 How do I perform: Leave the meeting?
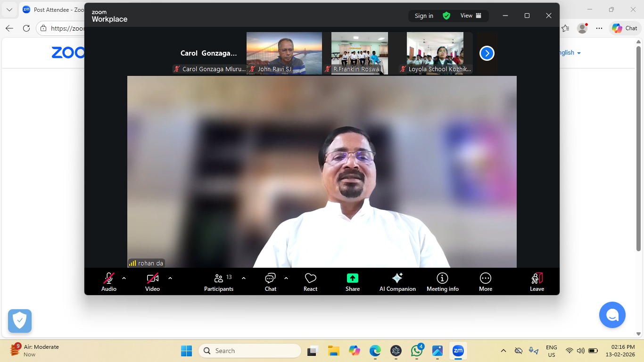[537, 282]
